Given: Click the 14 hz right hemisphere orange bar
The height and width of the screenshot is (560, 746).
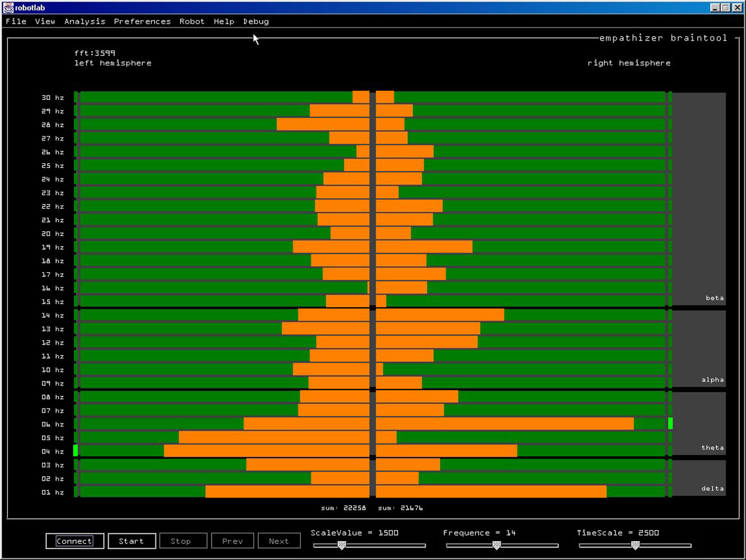Looking at the screenshot, I should tap(440, 315).
